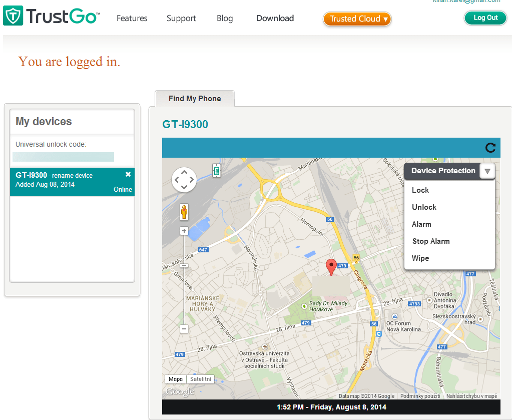512x420 pixels.
Task: Click the 'You are logged in.' message
Action: coord(69,62)
